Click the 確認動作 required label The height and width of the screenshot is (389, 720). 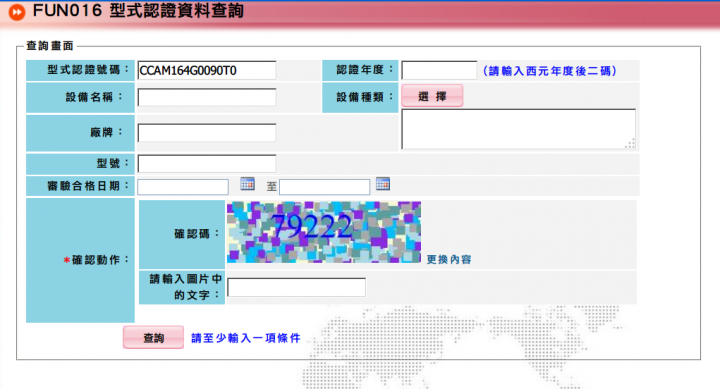click(96, 260)
